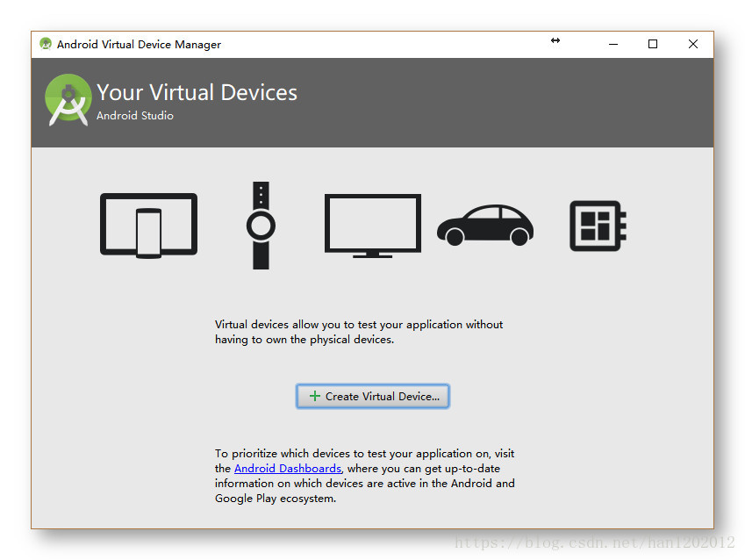Click the Android TV screen icon
This screenshot has height=560, width=745.
click(372, 226)
